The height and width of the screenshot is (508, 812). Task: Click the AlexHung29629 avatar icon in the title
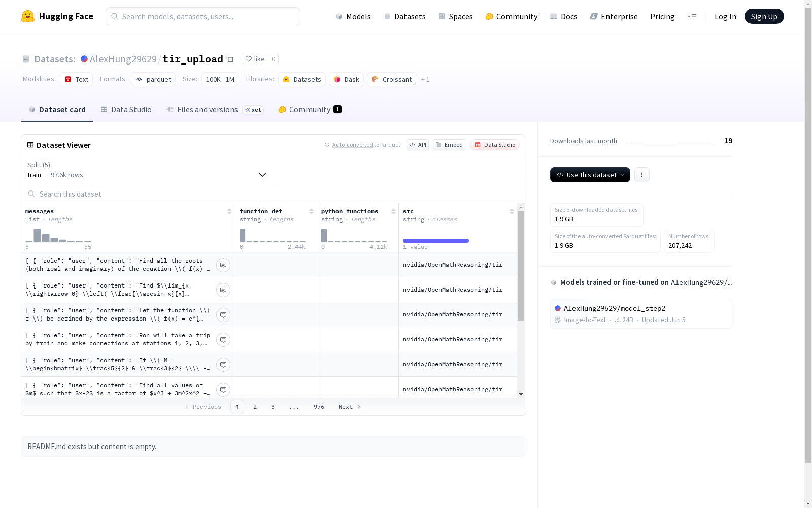[84, 59]
